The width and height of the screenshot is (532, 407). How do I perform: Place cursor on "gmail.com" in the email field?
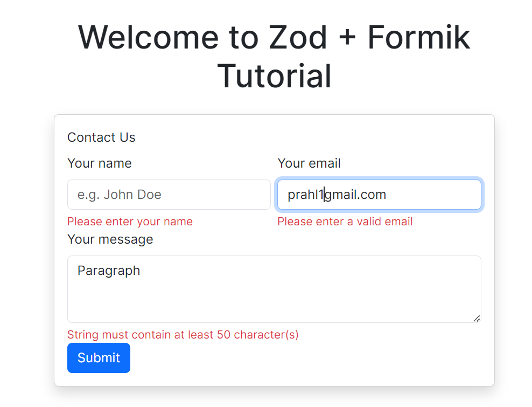tap(356, 195)
